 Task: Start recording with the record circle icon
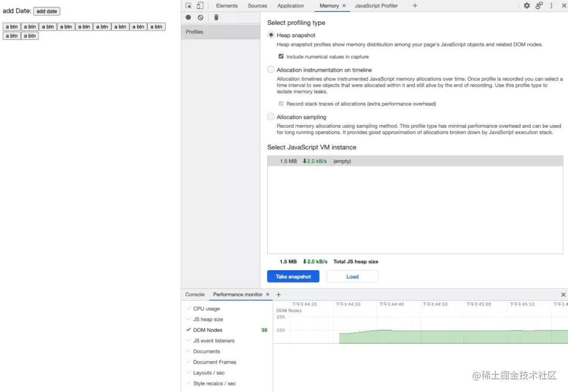(x=188, y=17)
